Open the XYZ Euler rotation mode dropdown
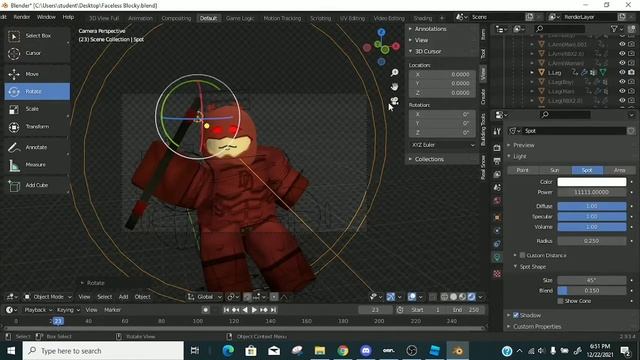Screen dimensions: 640x360 tap(442, 145)
